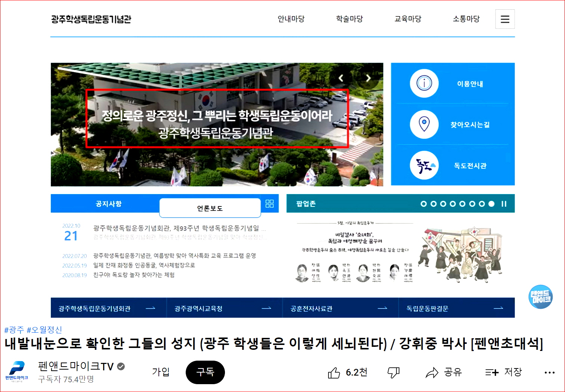Click the 저장 save to playlist button
Viewport: 565px width, 392px height.
503,372
